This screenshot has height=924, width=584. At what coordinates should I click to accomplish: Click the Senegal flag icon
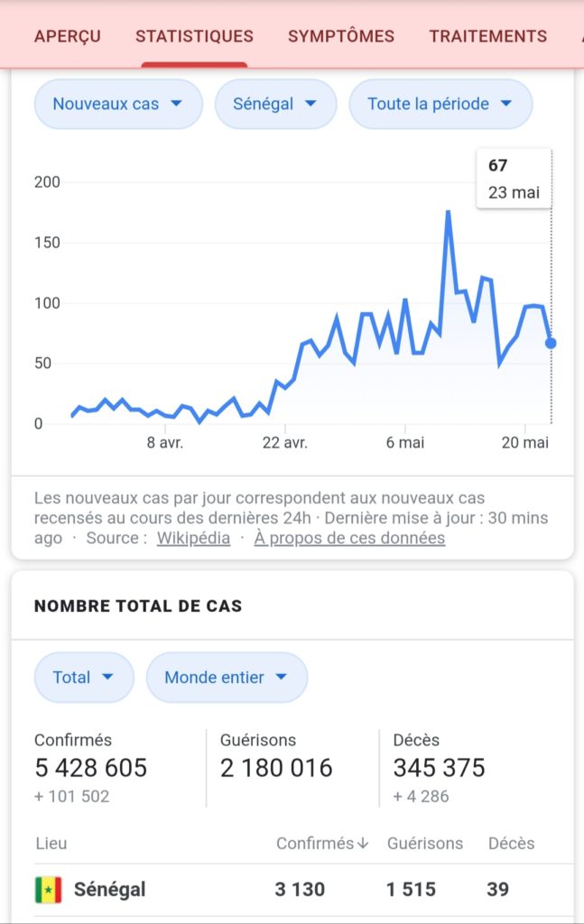click(49, 890)
